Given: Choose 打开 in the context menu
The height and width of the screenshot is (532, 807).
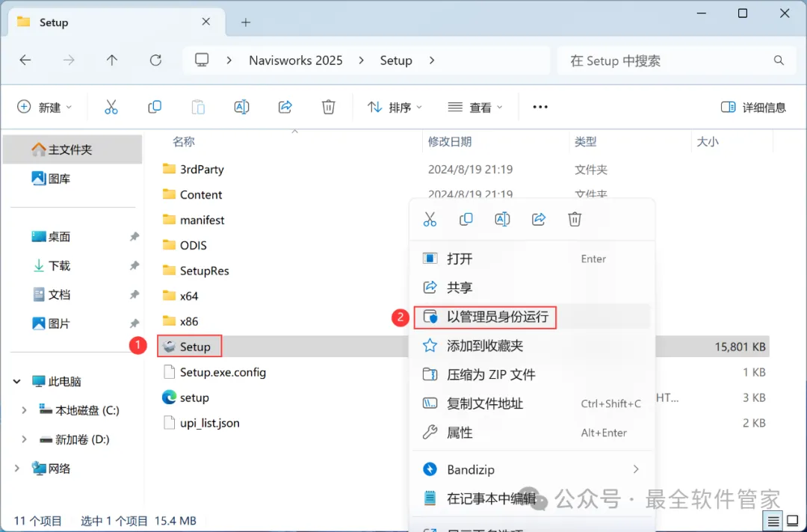Looking at the screenshot, I should coord(532,259).
